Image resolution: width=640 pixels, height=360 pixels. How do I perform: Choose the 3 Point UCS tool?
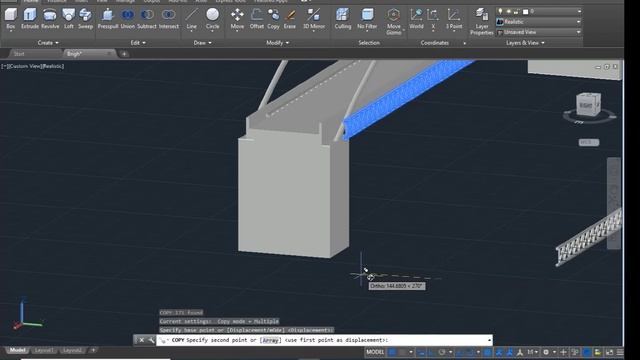click(x=454, y=19)
